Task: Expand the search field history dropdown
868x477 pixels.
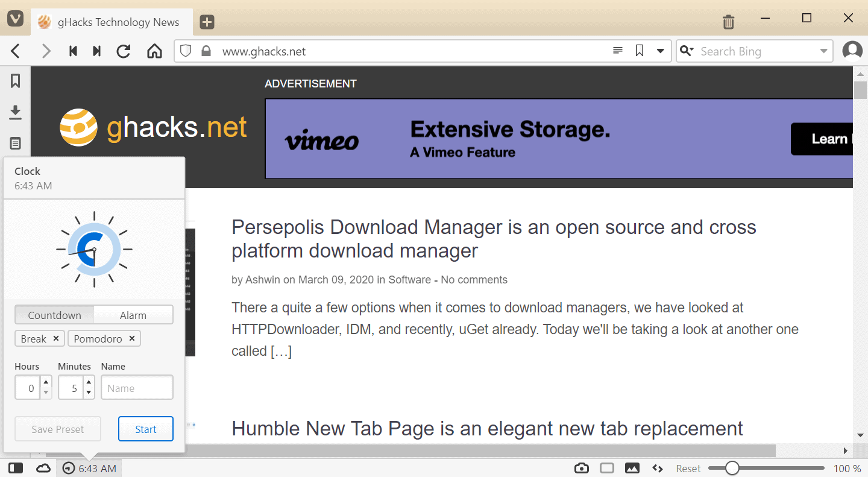Action: click(824, 51)
